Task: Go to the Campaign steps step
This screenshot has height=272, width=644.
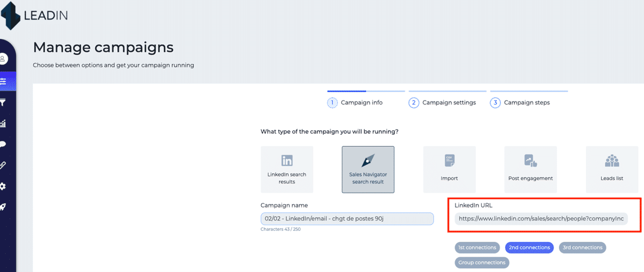Action: point(520,103)
